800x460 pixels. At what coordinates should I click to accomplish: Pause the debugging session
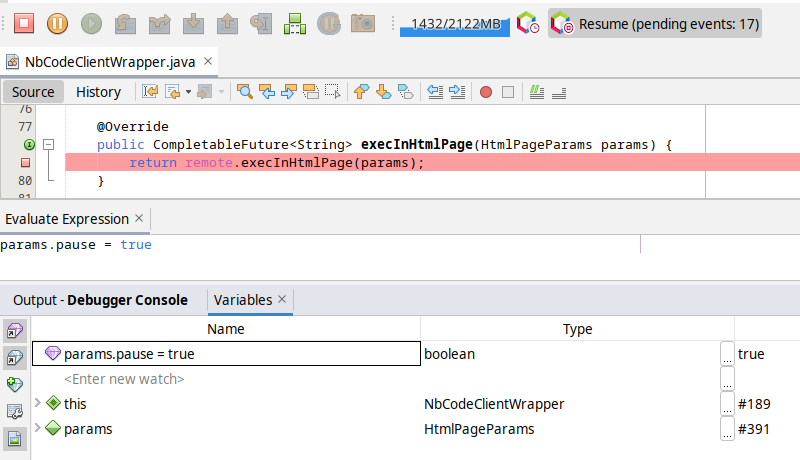57,23
